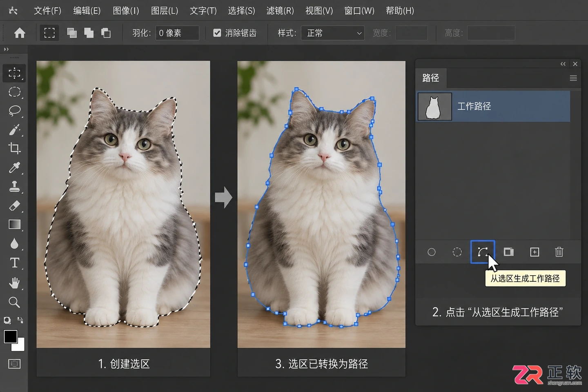This screenshot has height=392, width=588.
Task: Toggle the 消除锯齿 checkbox
Action: pyautogui.click(x=217, y=33)
